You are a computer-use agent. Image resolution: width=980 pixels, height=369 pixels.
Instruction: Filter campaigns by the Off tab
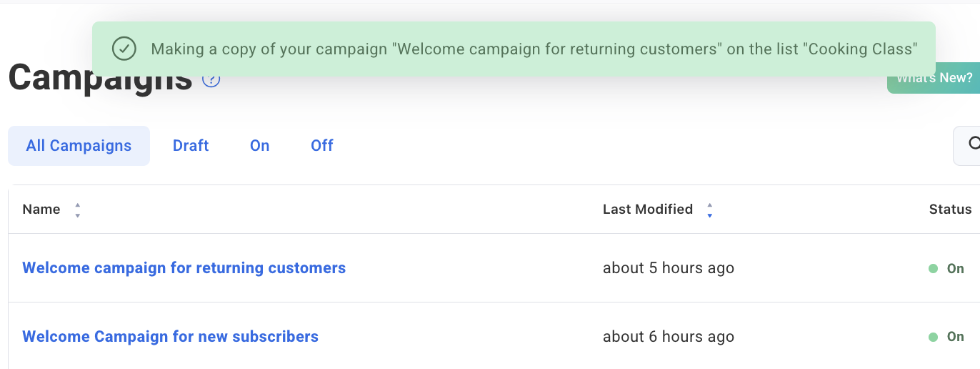click(322, 146)
